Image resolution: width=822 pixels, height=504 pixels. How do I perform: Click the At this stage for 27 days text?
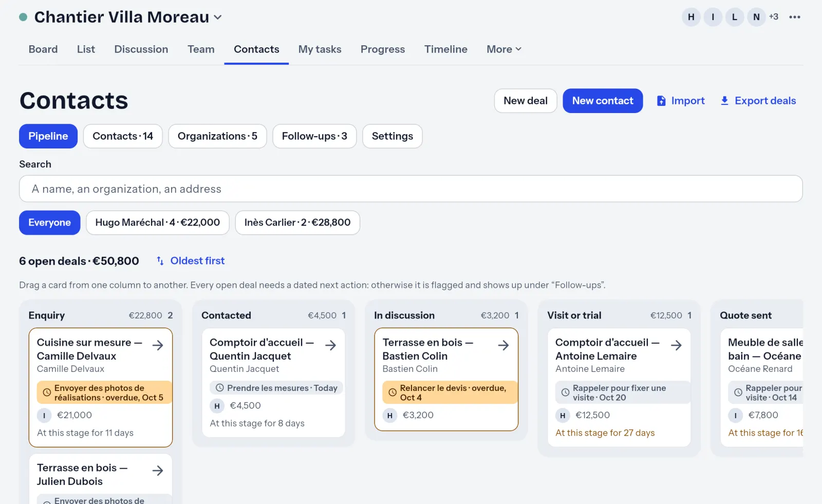click(605, 433)
